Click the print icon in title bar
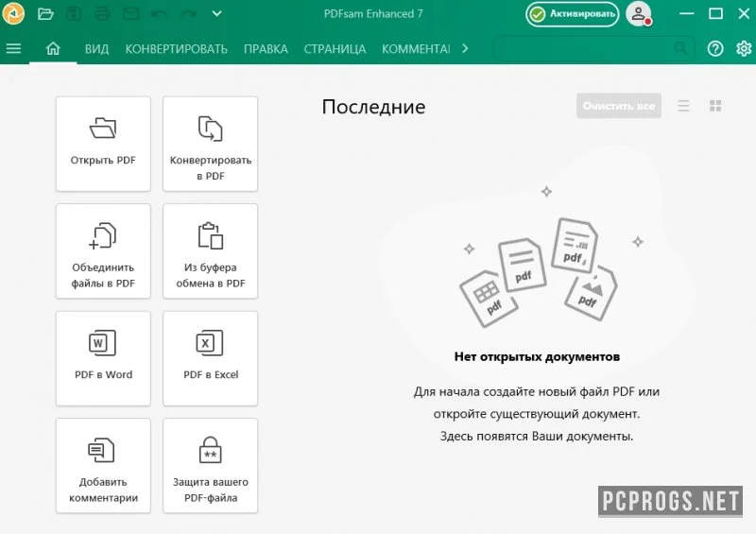 tap(102, 13)
